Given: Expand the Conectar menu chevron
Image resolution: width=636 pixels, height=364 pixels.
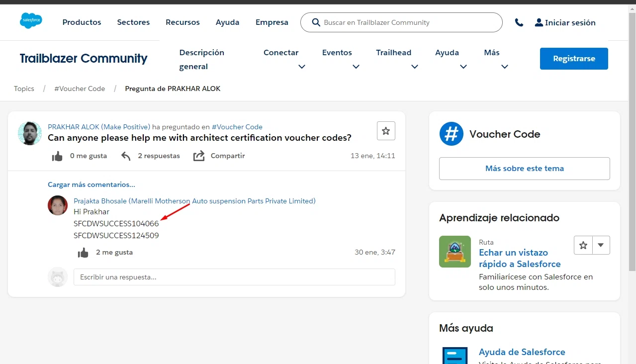Looking at the screenshot, I should 302,67.
